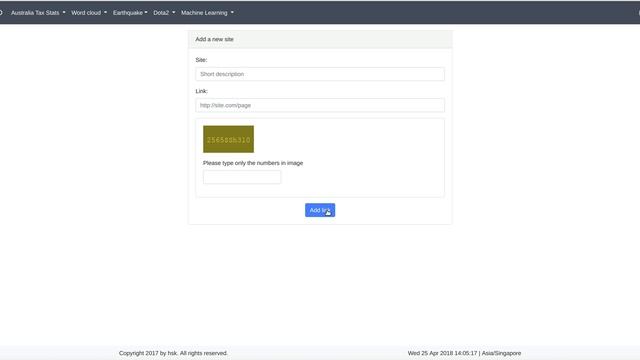This screenshot has width=640, height=360.
Task: Expand the Word cloud menu
Action: click(x=89, y=13)
